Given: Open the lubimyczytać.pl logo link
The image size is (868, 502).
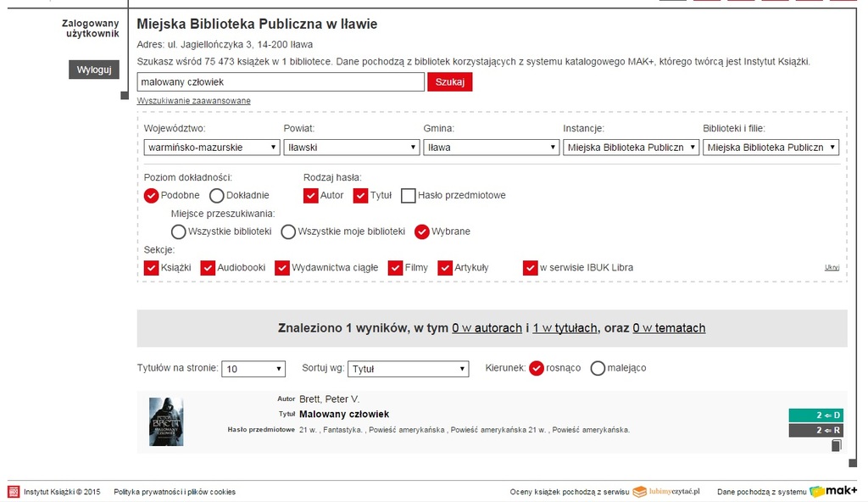Looking at the screenshot, I should pyautogui.click(x=666, y=492).
